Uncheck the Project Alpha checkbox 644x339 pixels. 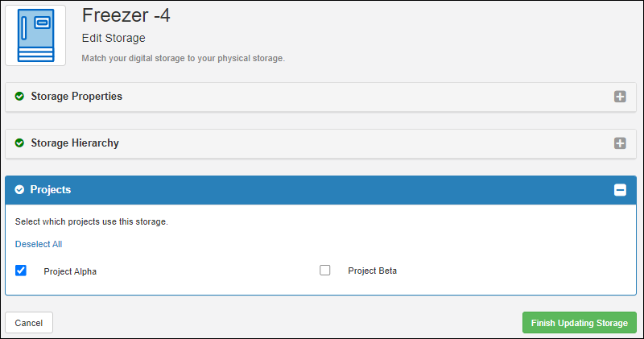pyautogui.click(x=21, y=271)
